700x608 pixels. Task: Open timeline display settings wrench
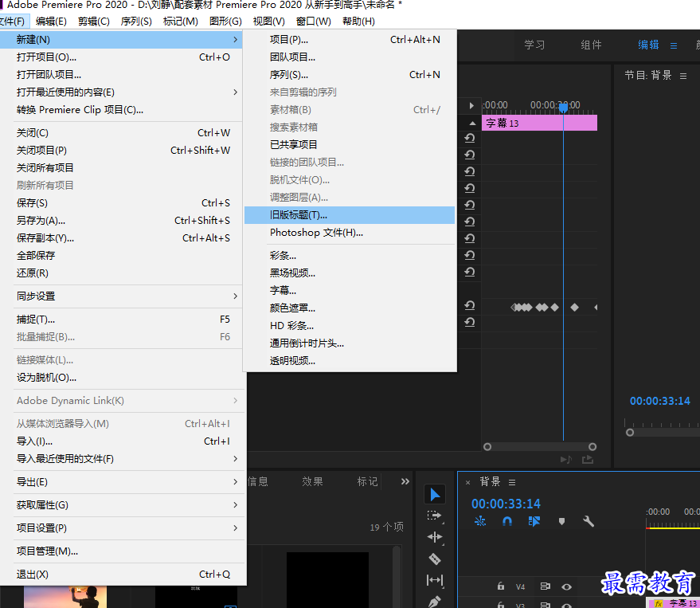589,521
